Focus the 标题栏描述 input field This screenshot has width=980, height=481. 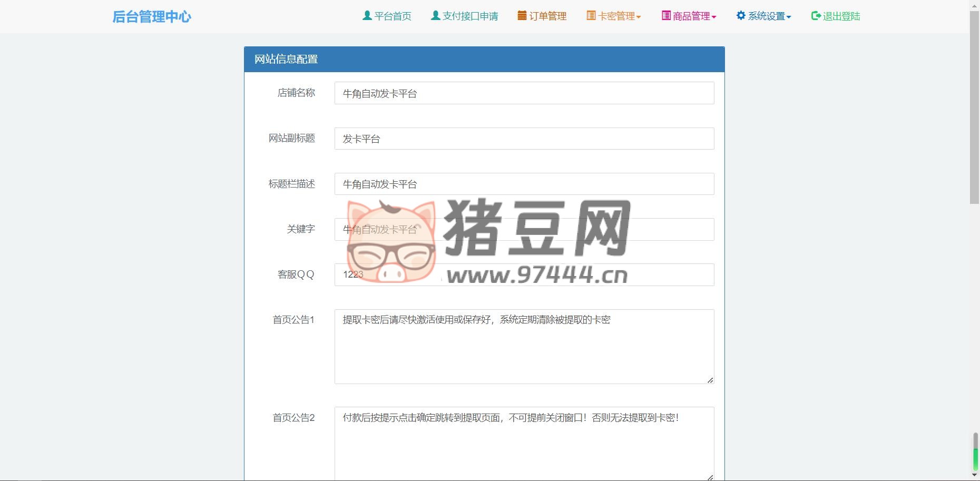[524, 184]
